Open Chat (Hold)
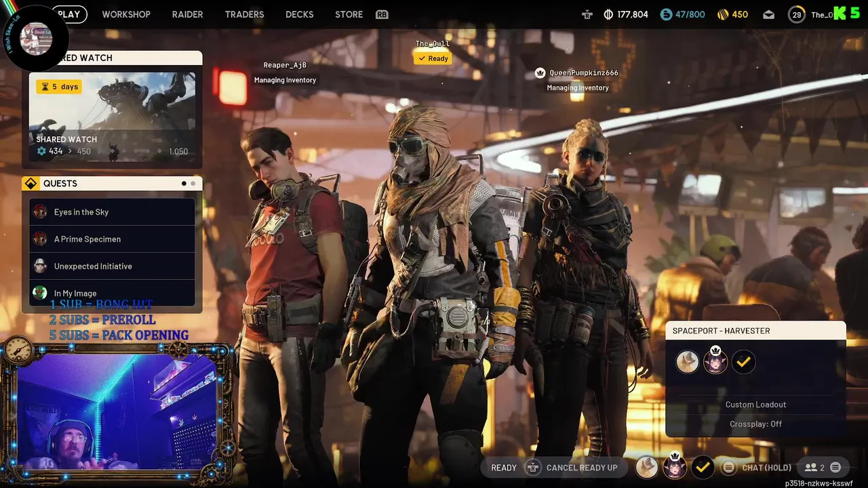The height and width of the screenshot is (488, 868). click(x=766, y=468)
